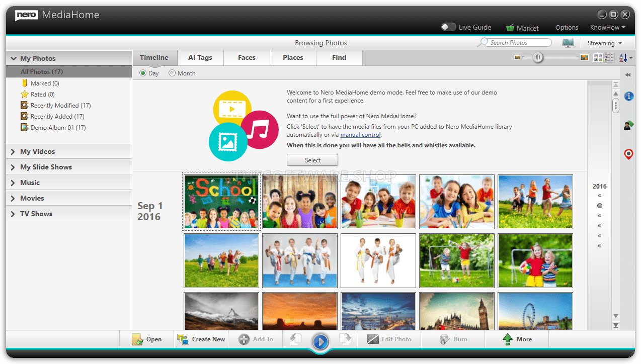
Task: Follow the manual control link
Action: tap(360, 135)
